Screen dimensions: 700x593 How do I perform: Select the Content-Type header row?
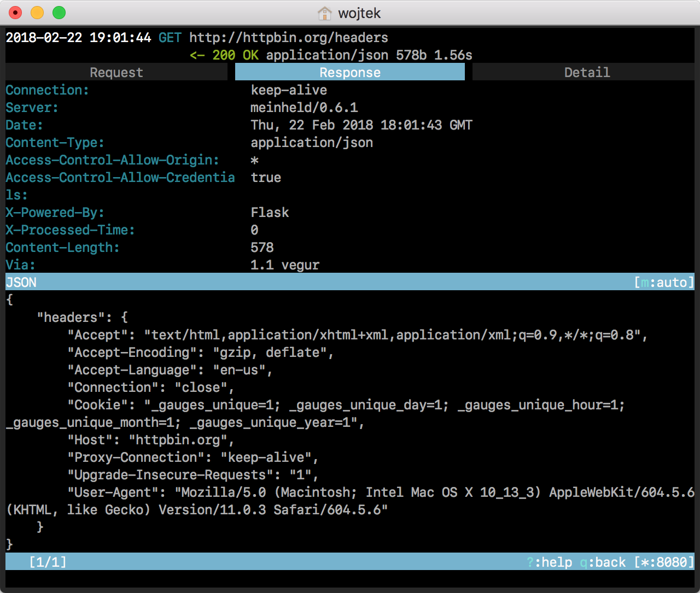(x=55, y=143)
